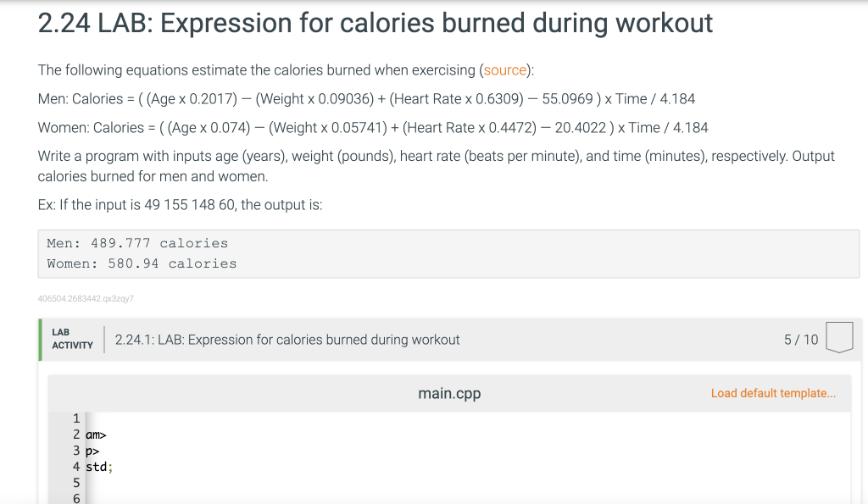Screen dimensions: 868x504
Task: Select line number 1 in the editor
Action: coord(76,418)
